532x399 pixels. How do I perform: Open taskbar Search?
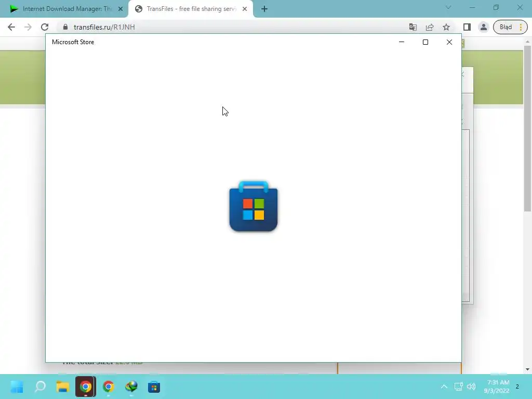tap(40, 387)
